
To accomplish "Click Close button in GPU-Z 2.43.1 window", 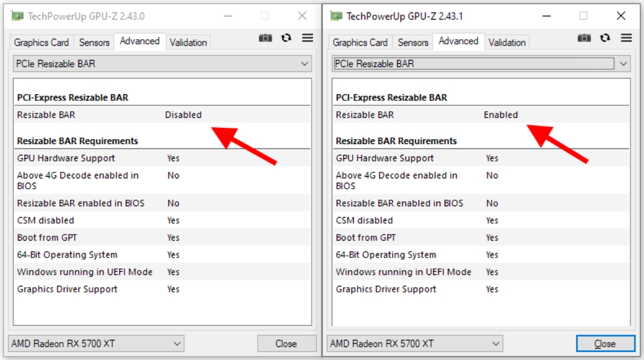I will (605, 344).
